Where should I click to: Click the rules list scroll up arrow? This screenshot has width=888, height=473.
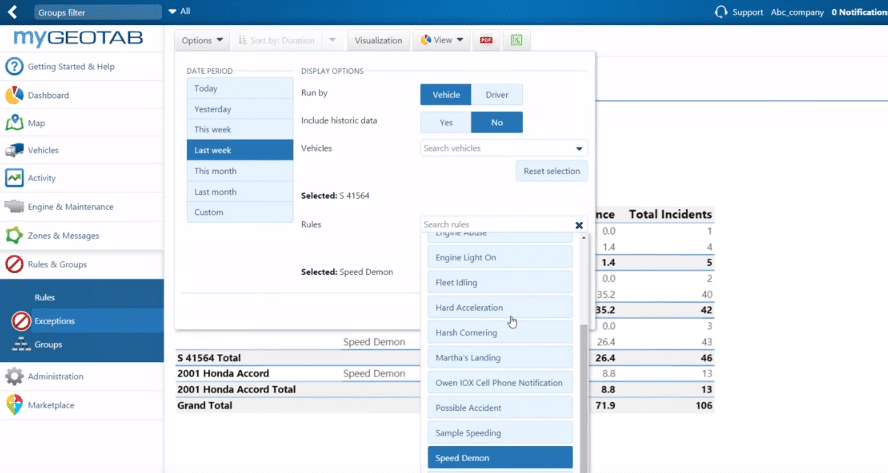point(583,238)
